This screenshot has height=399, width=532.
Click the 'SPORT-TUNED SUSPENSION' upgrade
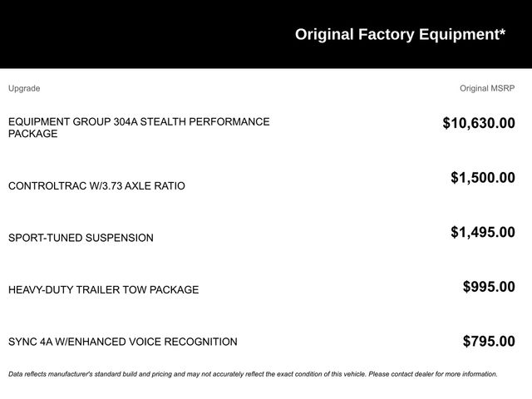(81, 238)
